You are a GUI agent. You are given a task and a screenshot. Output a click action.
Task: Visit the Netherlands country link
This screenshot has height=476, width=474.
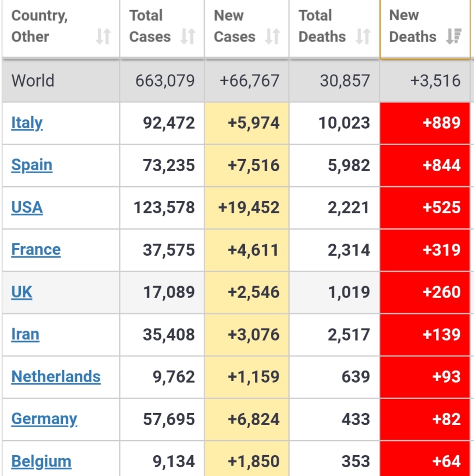[x=56, y=377]
